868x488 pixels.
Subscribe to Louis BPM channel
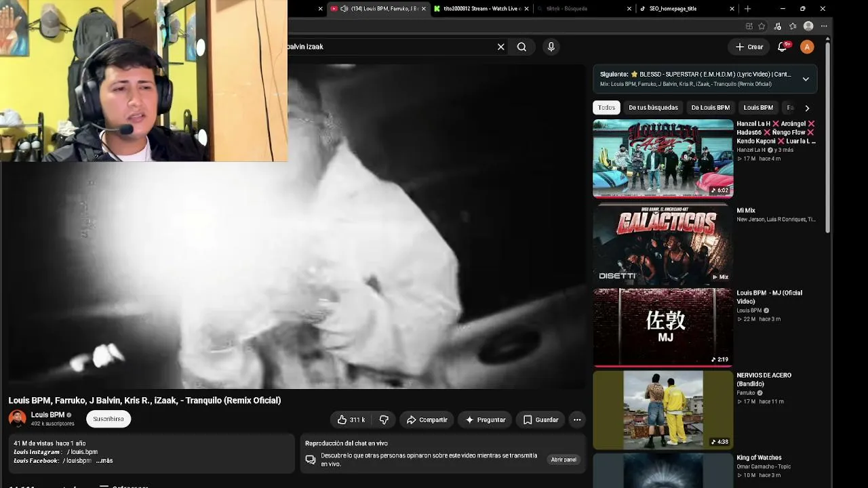[x=108, y=419]
